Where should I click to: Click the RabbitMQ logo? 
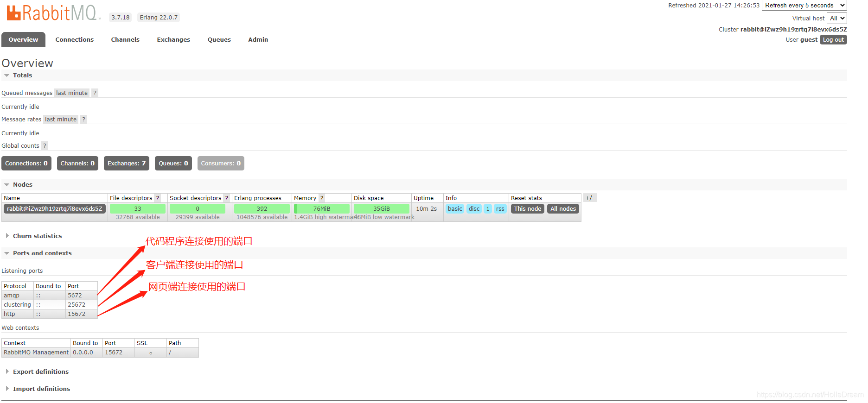tap(54, 13)
